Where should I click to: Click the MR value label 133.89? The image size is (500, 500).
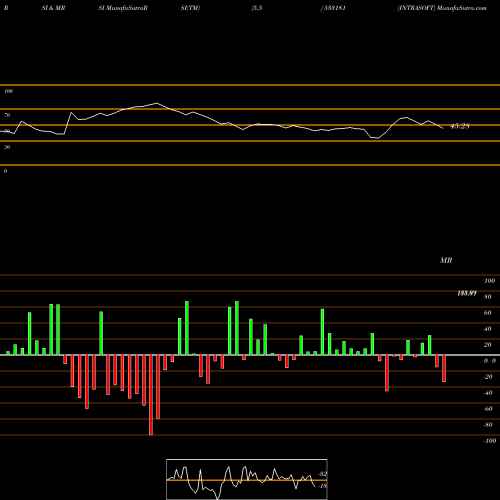(x=467, y=293)
